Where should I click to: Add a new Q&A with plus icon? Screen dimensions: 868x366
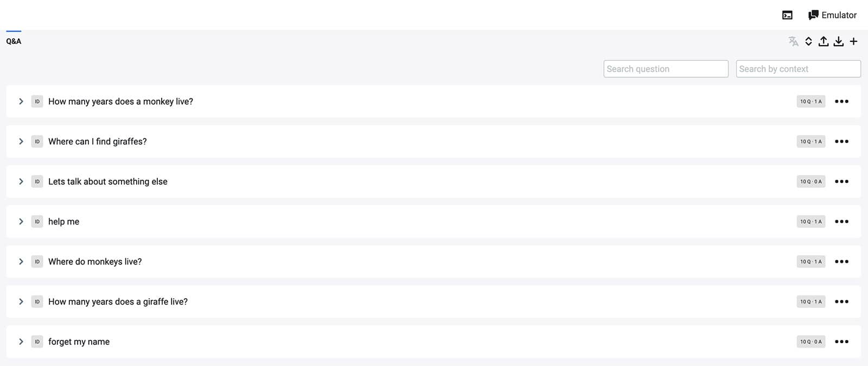(853, 41)
